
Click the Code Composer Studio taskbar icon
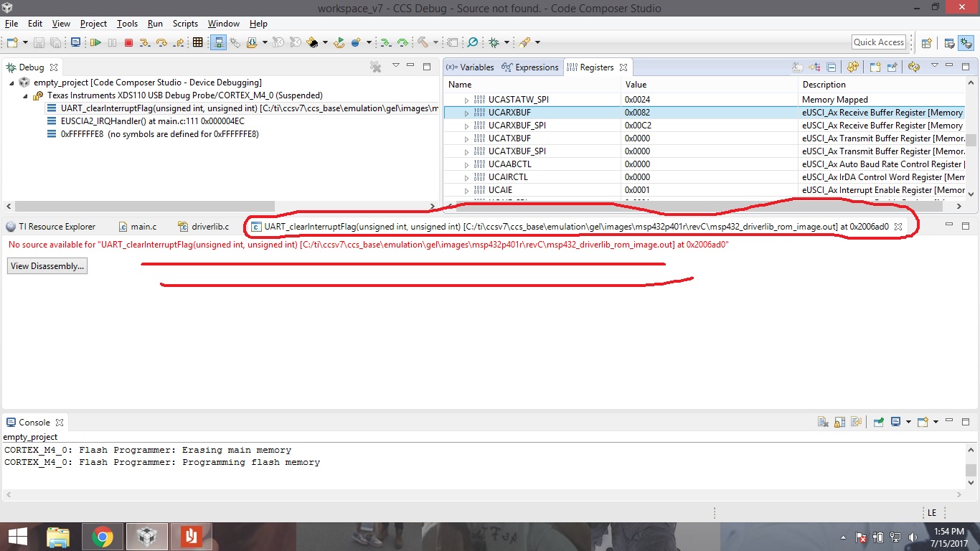click(147, 537)
